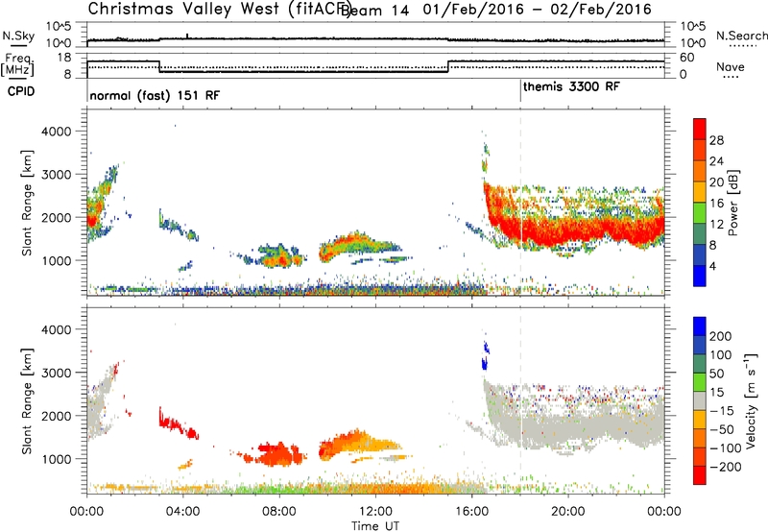The image size is (768, 532).
Task: Select the 'Power [dB]' colorbar title
Action: (733, 203)
